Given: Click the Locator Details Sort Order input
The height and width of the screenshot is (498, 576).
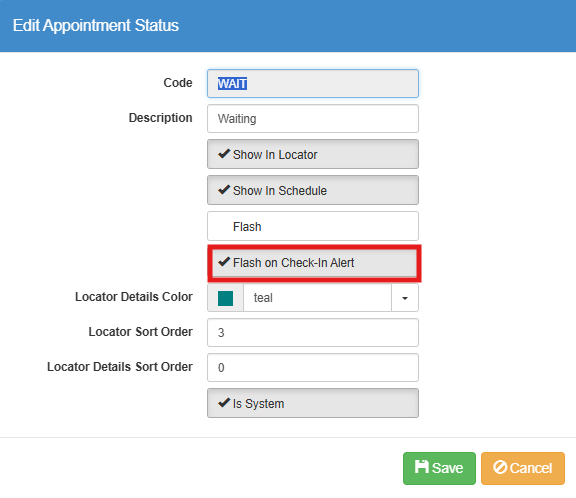Looking at the screenshot, I should coord(313,368).
